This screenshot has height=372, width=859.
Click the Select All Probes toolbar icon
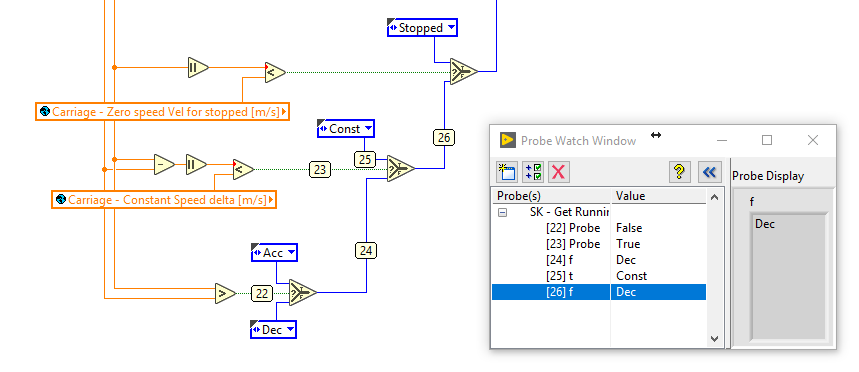(533, 172)
